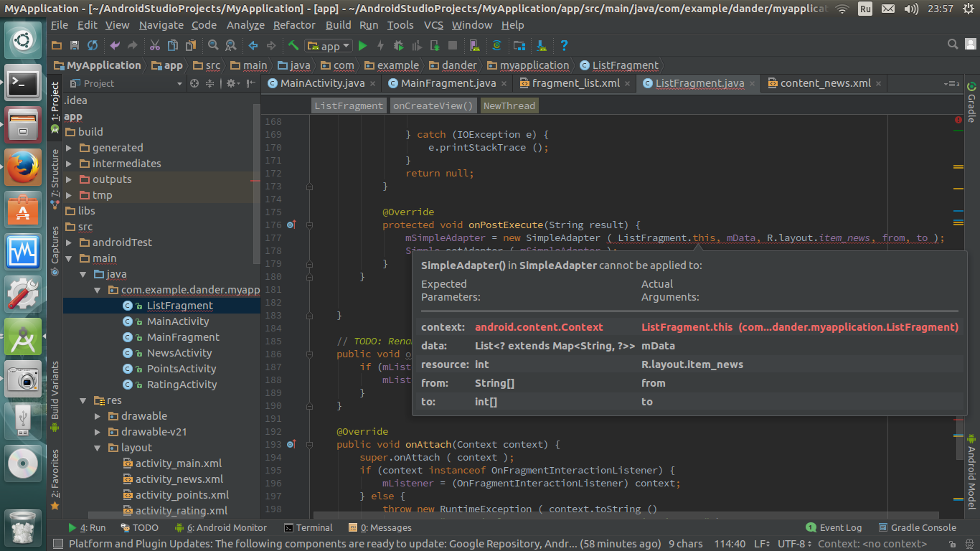Run app with green play icon

[362, 45]
